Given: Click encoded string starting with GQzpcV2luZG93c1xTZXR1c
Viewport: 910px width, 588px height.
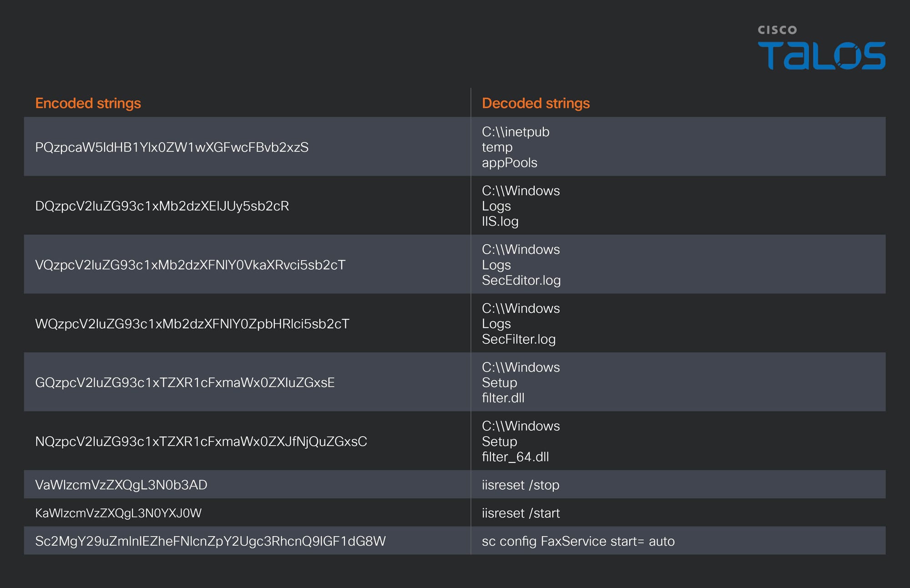Looking at the screenshot, I should pyautogui.click(x=185, y=382).
